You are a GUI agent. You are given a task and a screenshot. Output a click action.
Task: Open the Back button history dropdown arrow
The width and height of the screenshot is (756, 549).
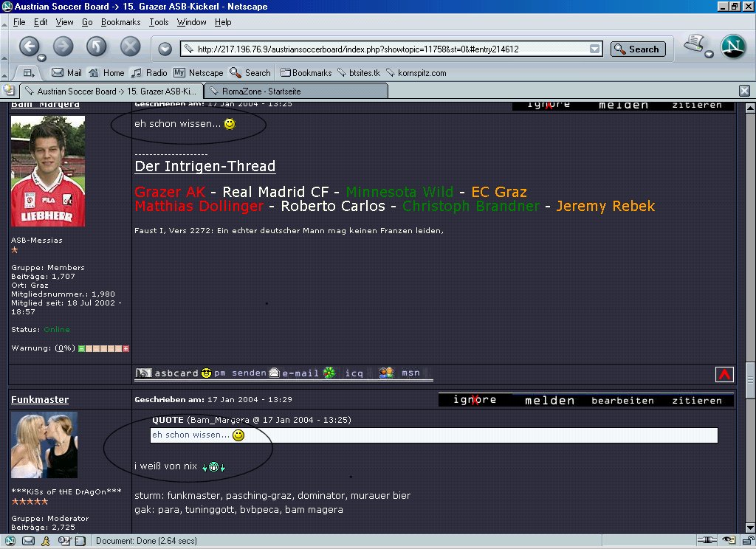(x=42, y=58)
